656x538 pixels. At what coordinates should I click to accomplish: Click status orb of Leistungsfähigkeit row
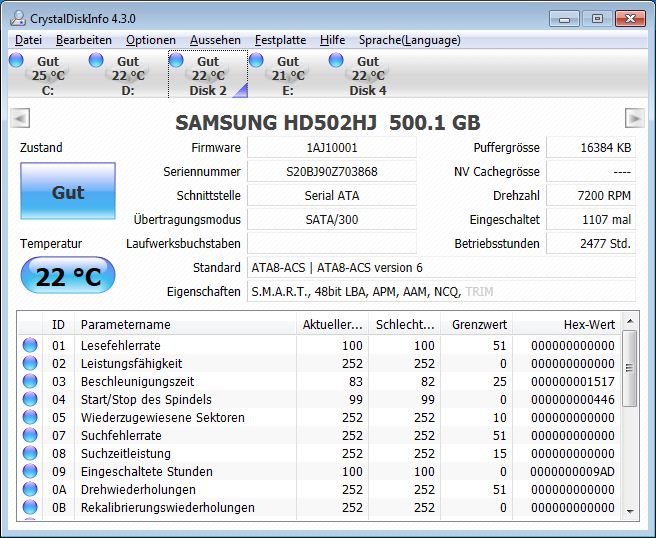[x=30, y=363]
